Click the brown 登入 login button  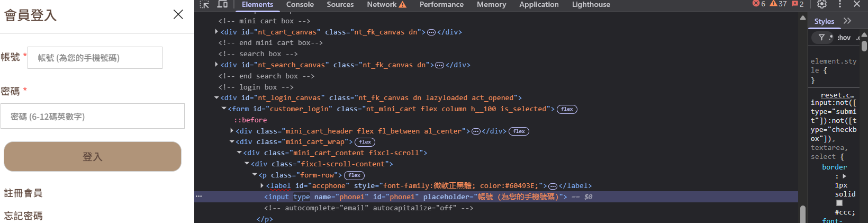93,156
